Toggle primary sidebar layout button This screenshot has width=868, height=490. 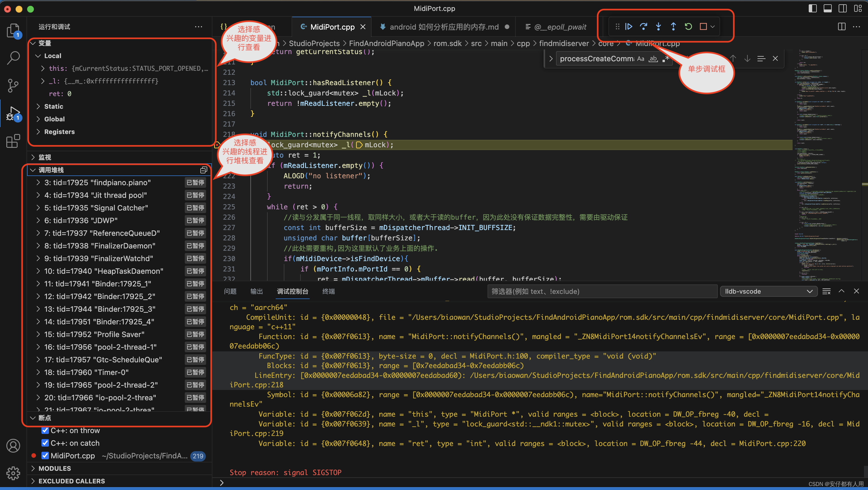coord(812,8)
